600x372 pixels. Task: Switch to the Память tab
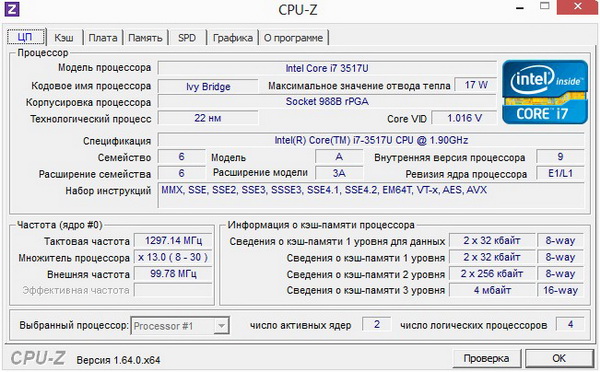[x=145, y=38]
